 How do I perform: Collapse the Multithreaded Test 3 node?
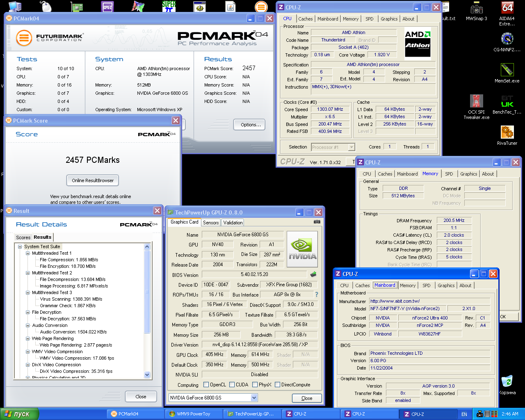[28, 292]
